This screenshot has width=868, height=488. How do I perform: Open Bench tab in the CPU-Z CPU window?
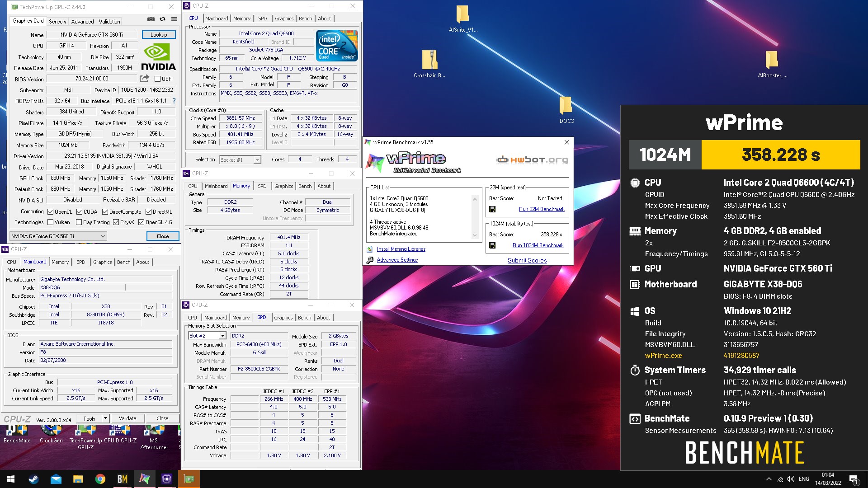click(306, 19)
